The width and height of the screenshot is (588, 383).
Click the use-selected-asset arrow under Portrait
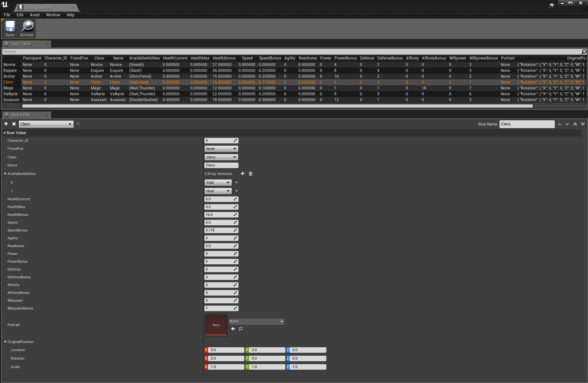(233, 329)
